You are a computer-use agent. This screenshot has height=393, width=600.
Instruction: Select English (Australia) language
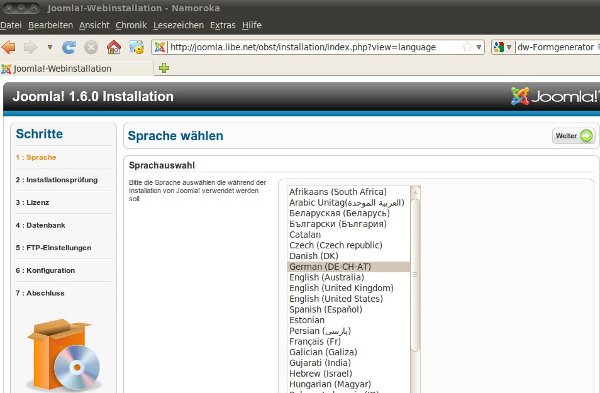[349, 277]
